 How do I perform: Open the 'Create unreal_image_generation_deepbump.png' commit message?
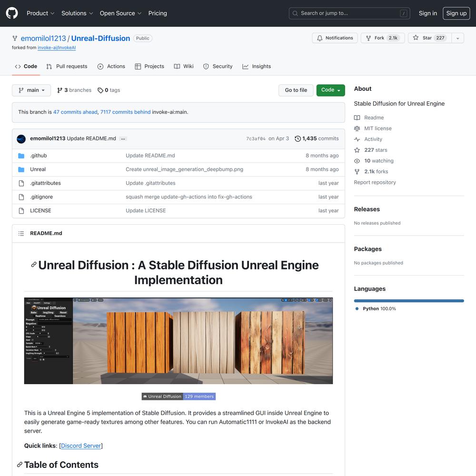[x=185, y=169]
